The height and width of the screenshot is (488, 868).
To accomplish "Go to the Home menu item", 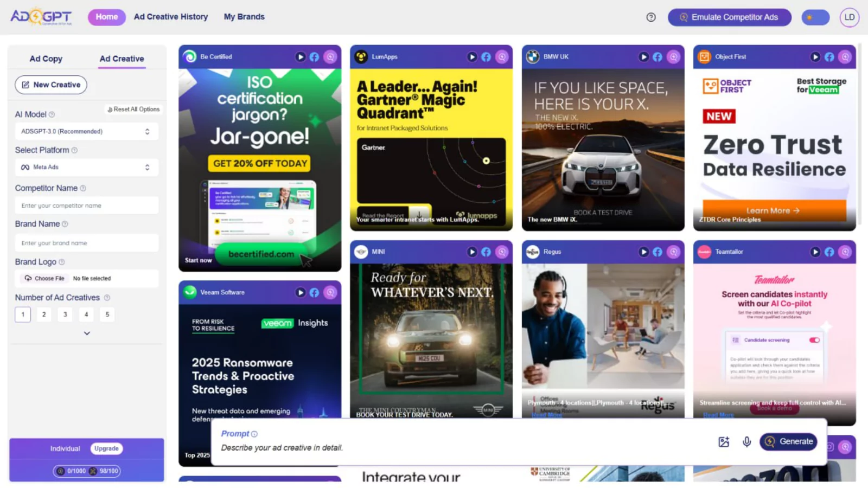I will click(107, 17).
